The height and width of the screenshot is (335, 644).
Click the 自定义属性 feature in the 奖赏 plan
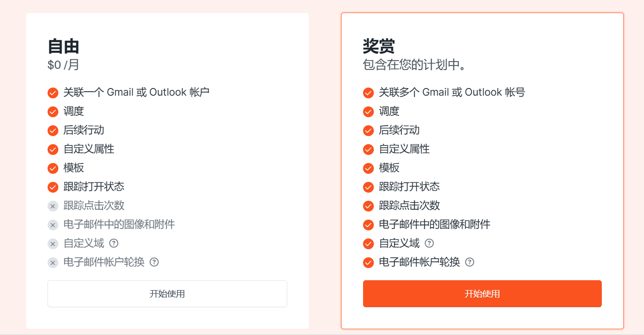(404, 149)
